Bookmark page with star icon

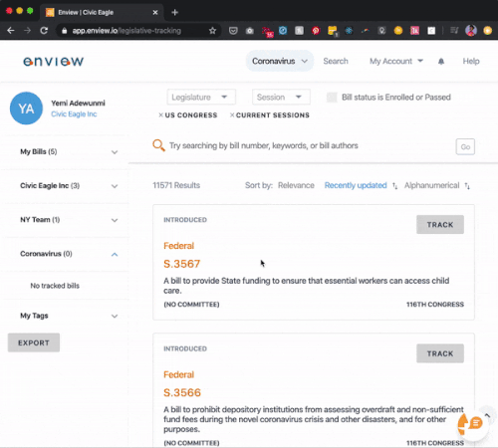pyautogui.click(x=213, y=31)
